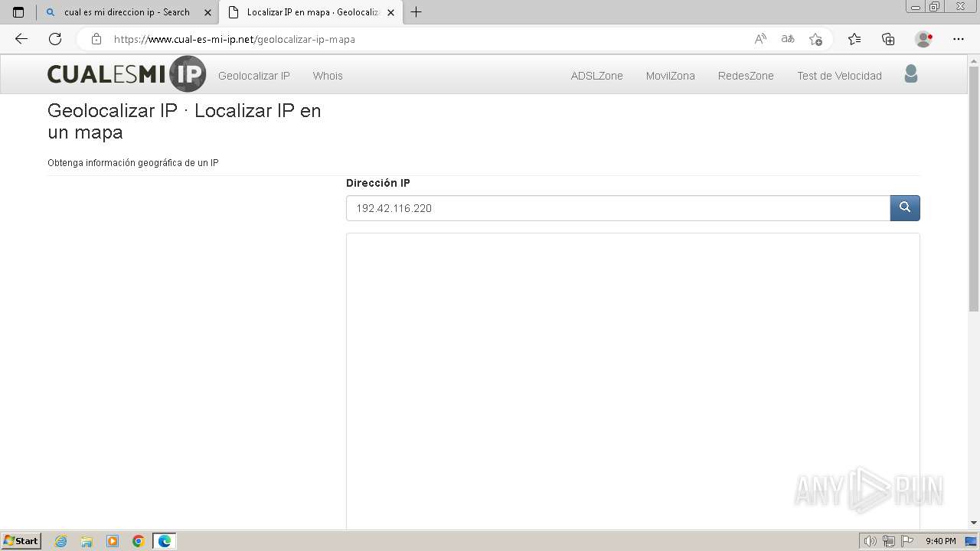Visit the MovilZona link

pos(671,76)
